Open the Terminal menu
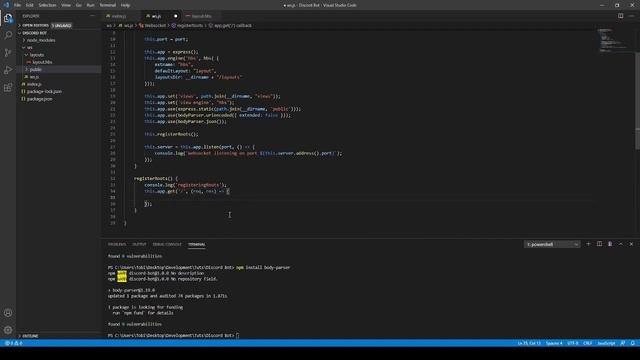This screenshot has height=360, width=640. [108, 5]
